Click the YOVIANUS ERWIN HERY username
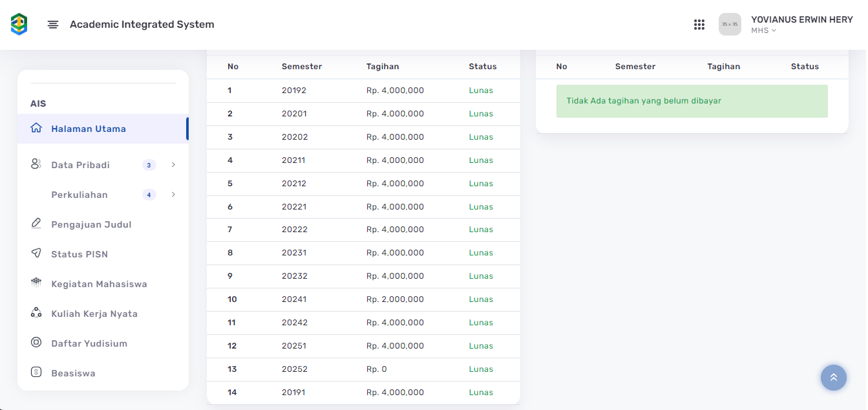Image resolution: width=868 pixels, height=410 pixels. coord(801,19)
